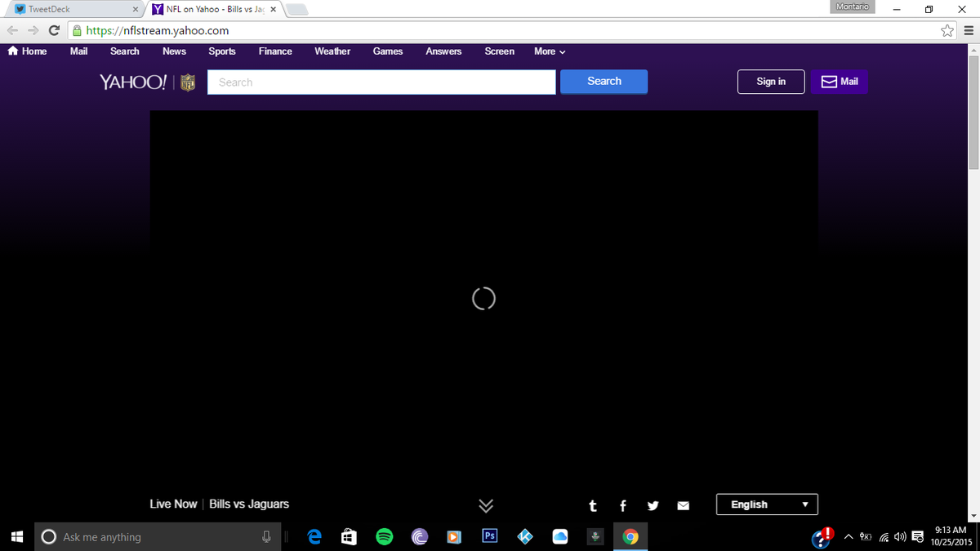Screen dimensions: 980x551
Task: Open Mail in the top navigation bar
Action: 78,51
